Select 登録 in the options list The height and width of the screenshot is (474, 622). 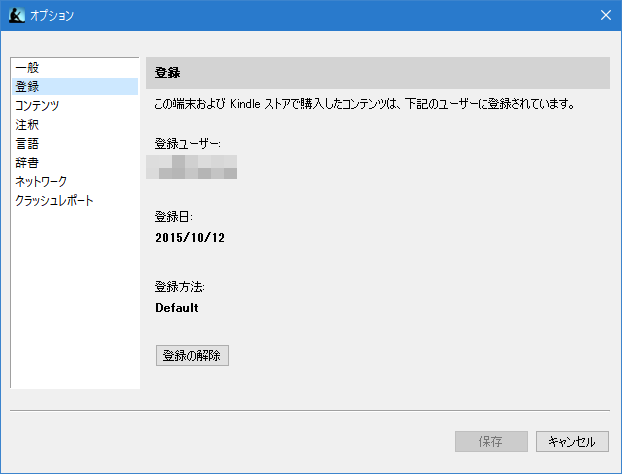(75, 86)
